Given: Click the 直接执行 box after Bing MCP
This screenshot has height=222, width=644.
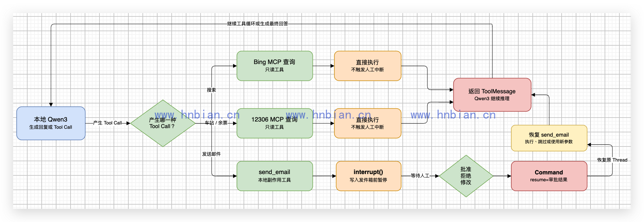Looking at the screenshot, I should 368,66.
